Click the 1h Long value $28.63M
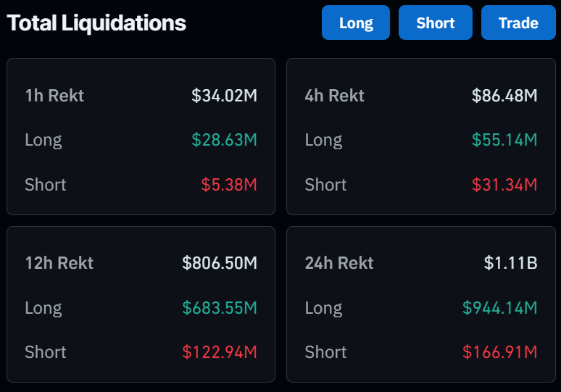 point(225,140)
